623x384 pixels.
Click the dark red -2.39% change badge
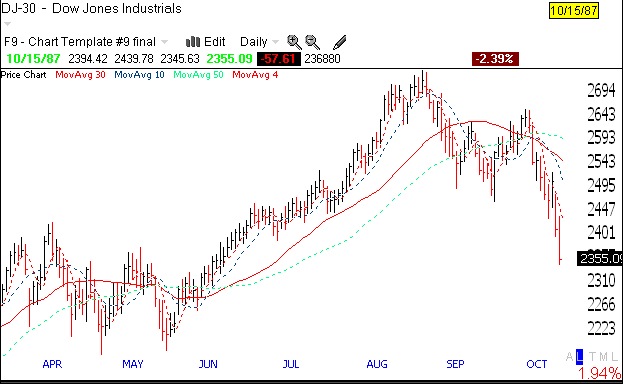tap(495, 59)
